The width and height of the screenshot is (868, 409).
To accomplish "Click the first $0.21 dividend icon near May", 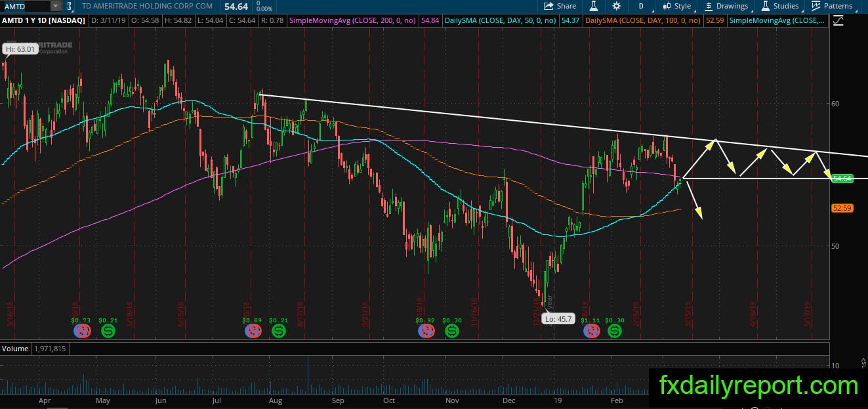I will 108,330.
